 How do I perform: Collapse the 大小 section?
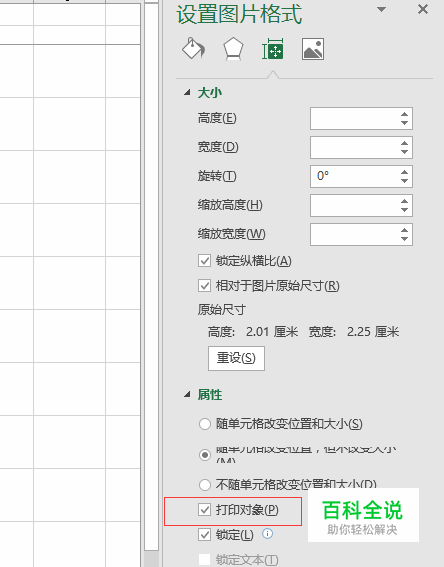pos(187,93)
